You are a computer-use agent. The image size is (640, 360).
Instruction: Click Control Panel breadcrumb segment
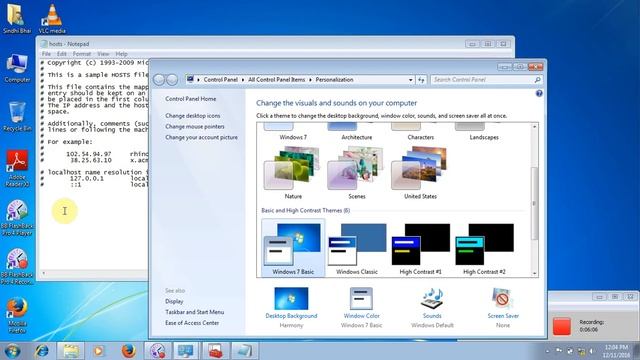220,80
